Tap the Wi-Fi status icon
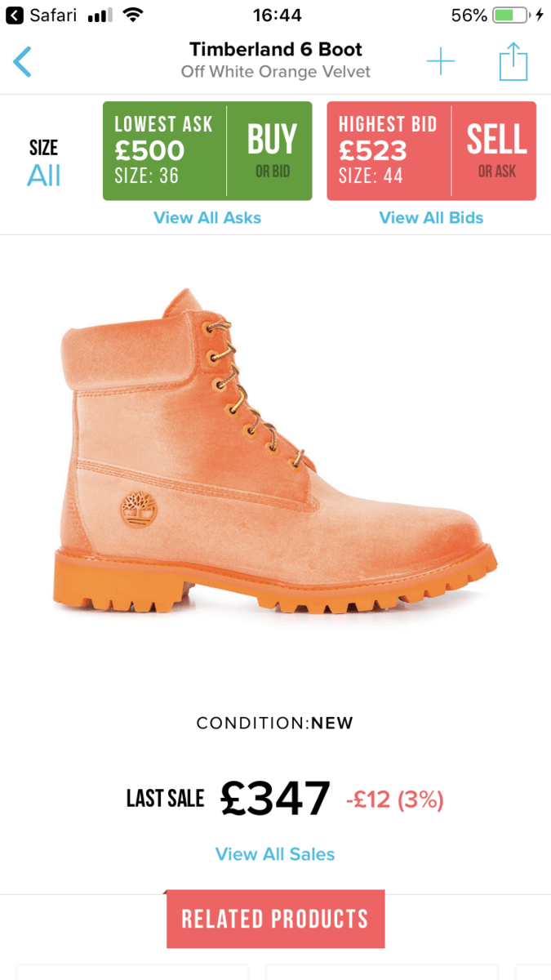 [131, 15]
